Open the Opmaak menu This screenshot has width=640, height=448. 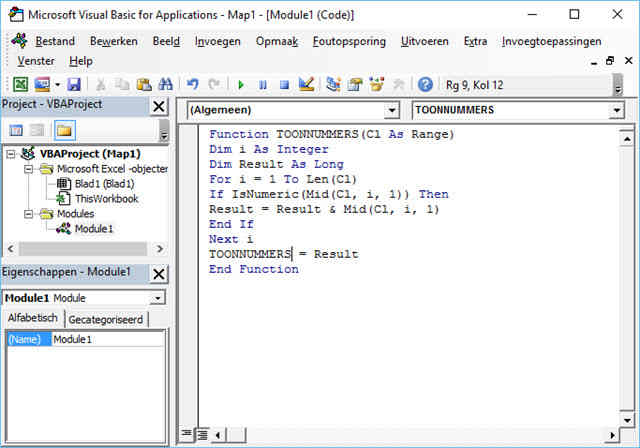(x=277, y=41)
